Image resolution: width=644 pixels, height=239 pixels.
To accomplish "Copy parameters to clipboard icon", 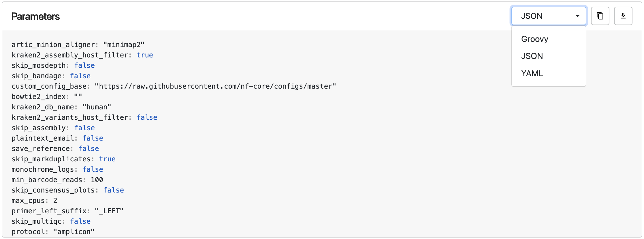I will (600, 16).
